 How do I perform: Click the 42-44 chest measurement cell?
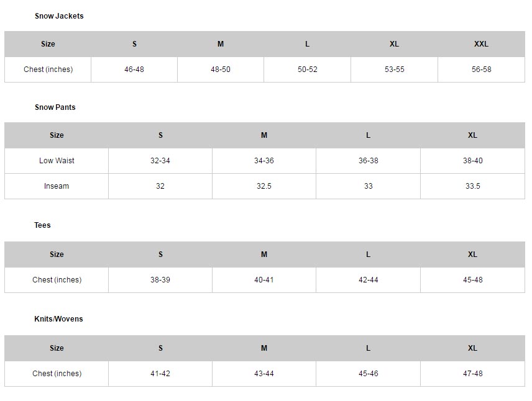pyautogui.click(x=368, y=280)
